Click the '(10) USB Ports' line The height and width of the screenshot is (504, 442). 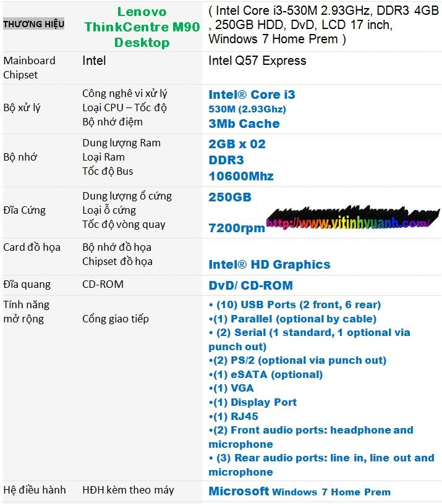click(295, 304)
